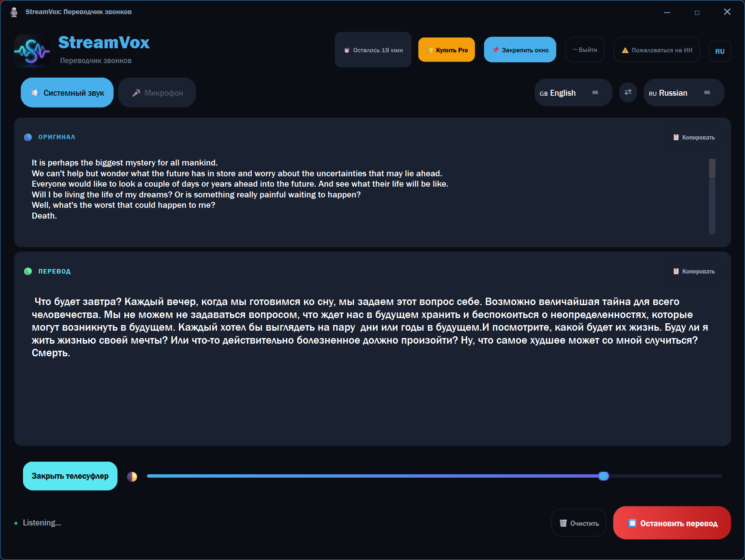
Task: Click the copy icon in ОРИГИНАЛ panel
Action: tap(676, 137)
